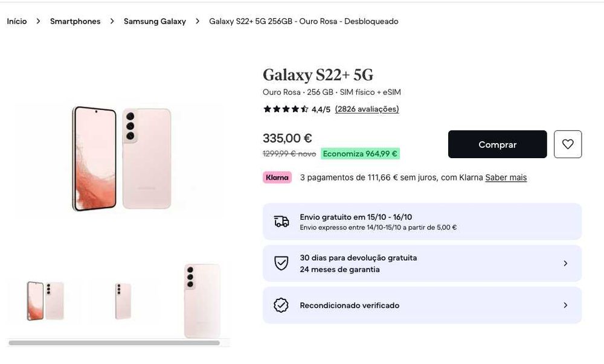This screenshot has height=364, width=604.
Task: Click the delivery truck icon
Action: (281, 222)
